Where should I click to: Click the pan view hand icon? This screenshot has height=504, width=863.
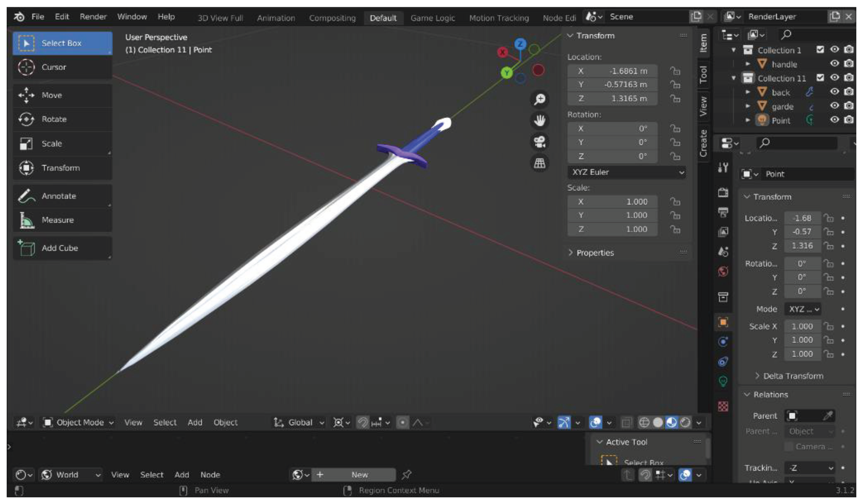pyautogui.click(x=540, y=120)
